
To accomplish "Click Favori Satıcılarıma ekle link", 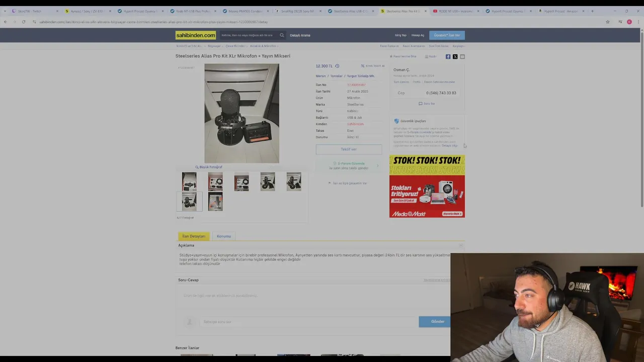I will 439,82.
